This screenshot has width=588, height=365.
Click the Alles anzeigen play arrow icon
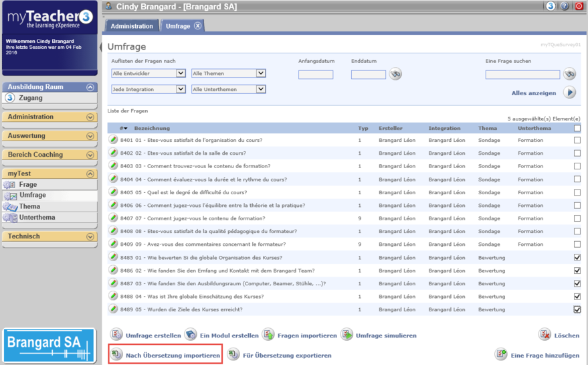tap(569, 92)
